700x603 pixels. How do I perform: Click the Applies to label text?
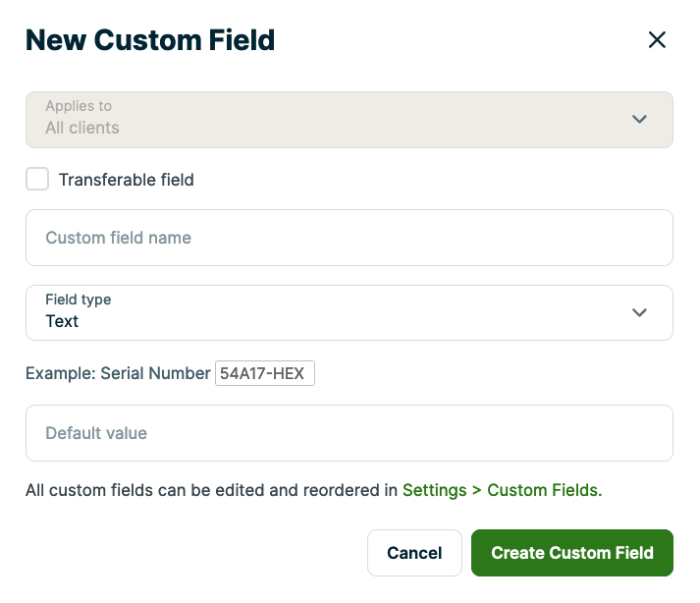pos(79,106)
